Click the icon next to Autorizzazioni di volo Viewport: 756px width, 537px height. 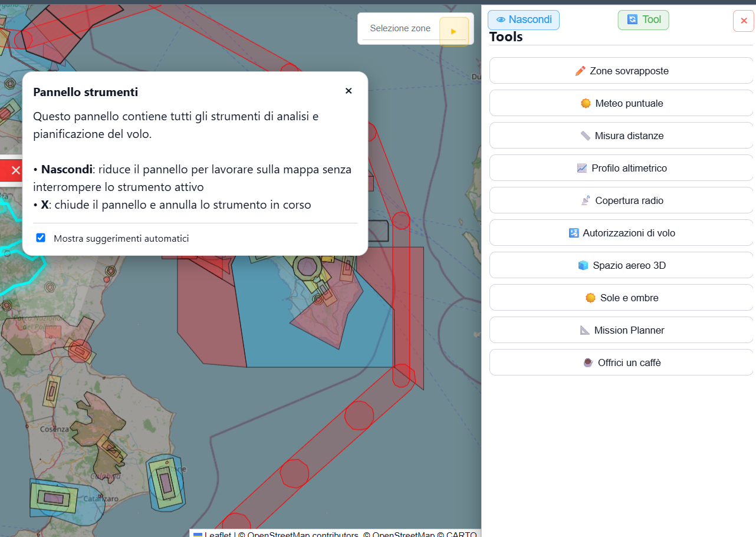coord(573,233)
